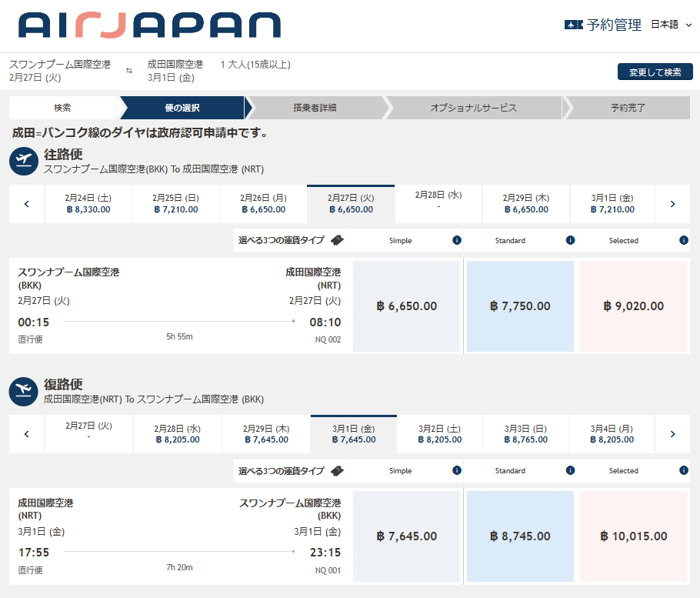
Task: Click 選べる3つの運賃タイプ label for 往路便
Action: pyautogui.click(x=282, y=240)
